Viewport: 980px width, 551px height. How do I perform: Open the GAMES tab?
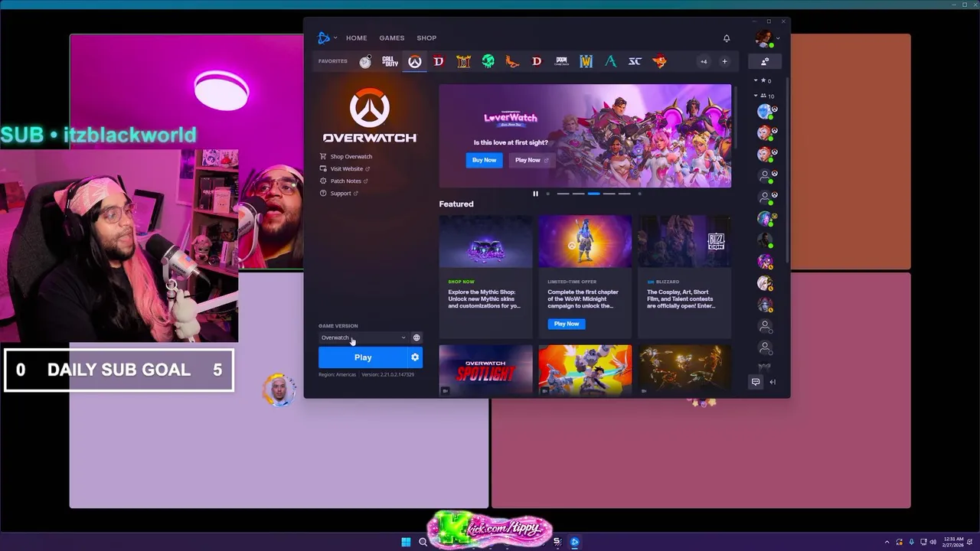pos(392,37)
